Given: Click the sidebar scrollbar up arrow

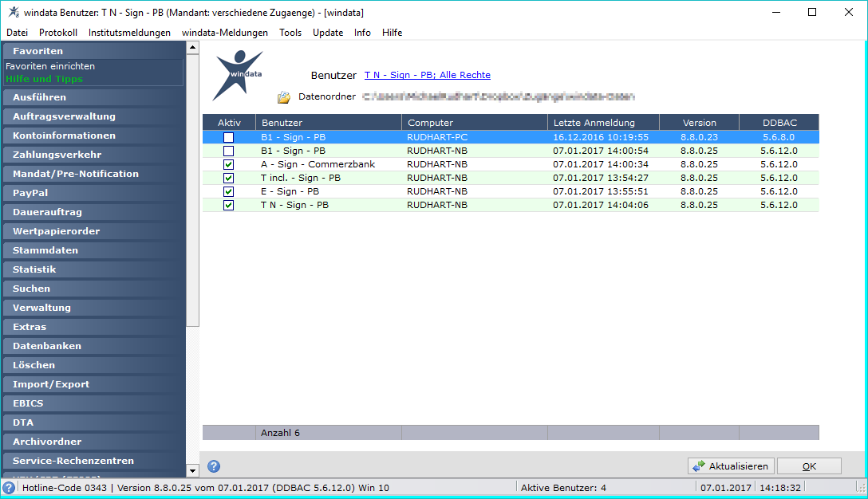Looking at the screenshot, I should click(192, 48).
